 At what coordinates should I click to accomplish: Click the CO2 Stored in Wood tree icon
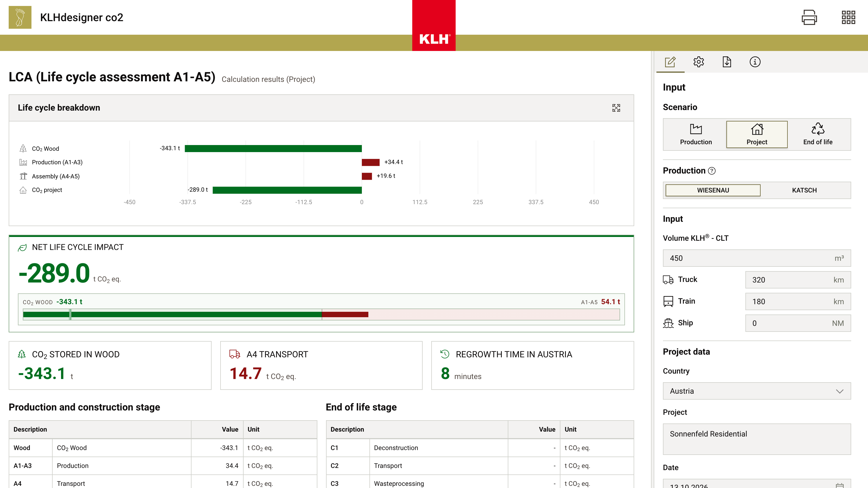[22, 354]
